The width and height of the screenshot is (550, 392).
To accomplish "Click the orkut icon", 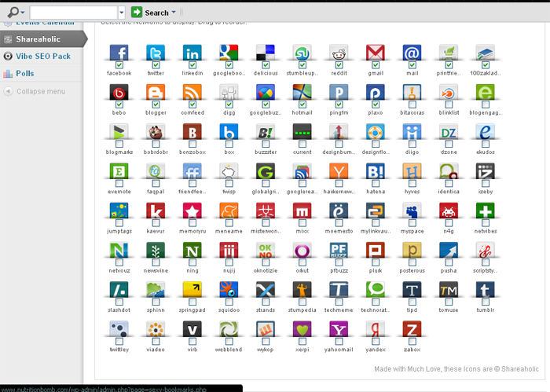I will (x=302, y=251).
